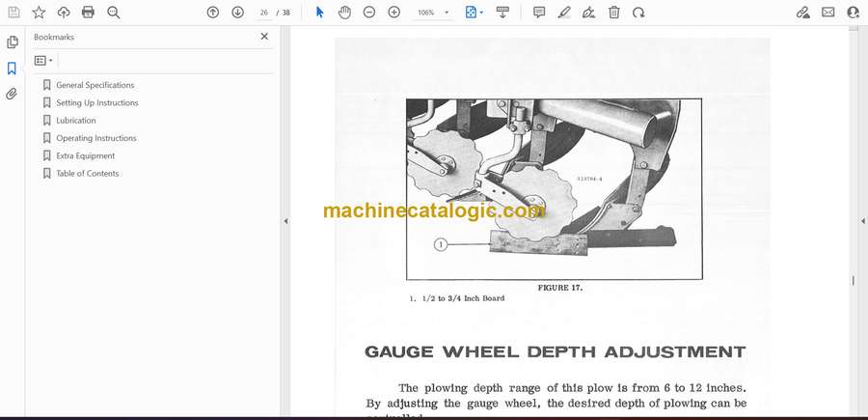Viewport: 868px width, 420px height.
Task: Zoom out with minus button
Action: tap(369, 13)
